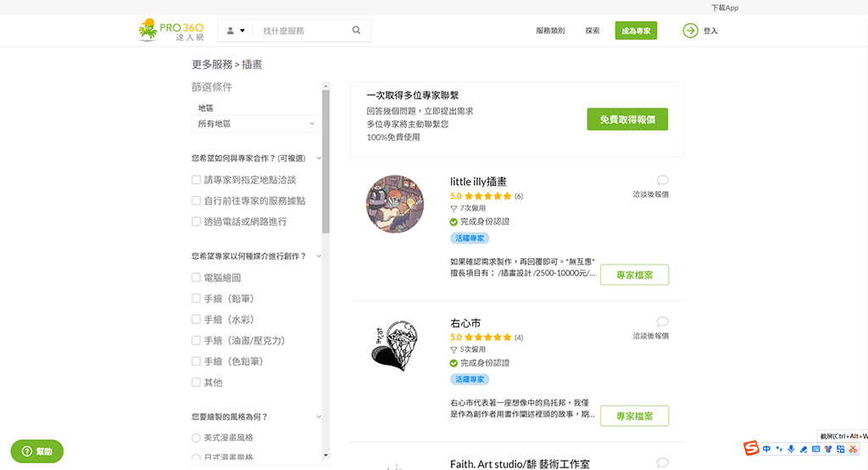Click the Sogou input method S logo

(x=751, y=448)
